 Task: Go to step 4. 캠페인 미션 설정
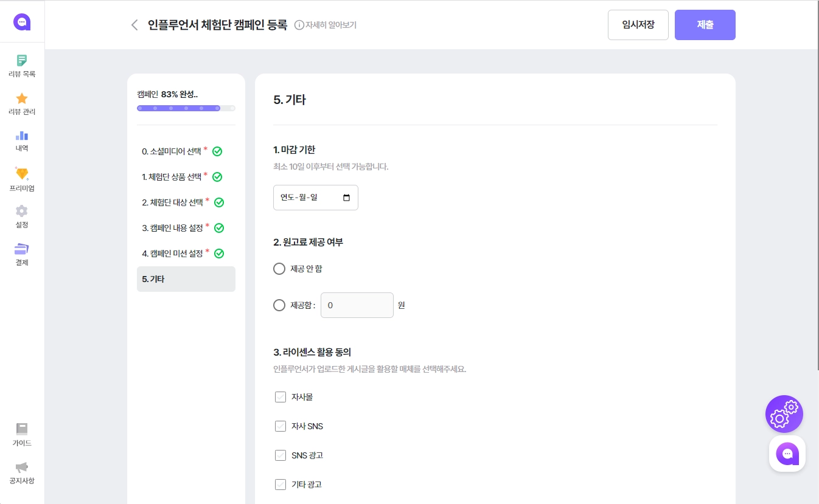[186, 254]
